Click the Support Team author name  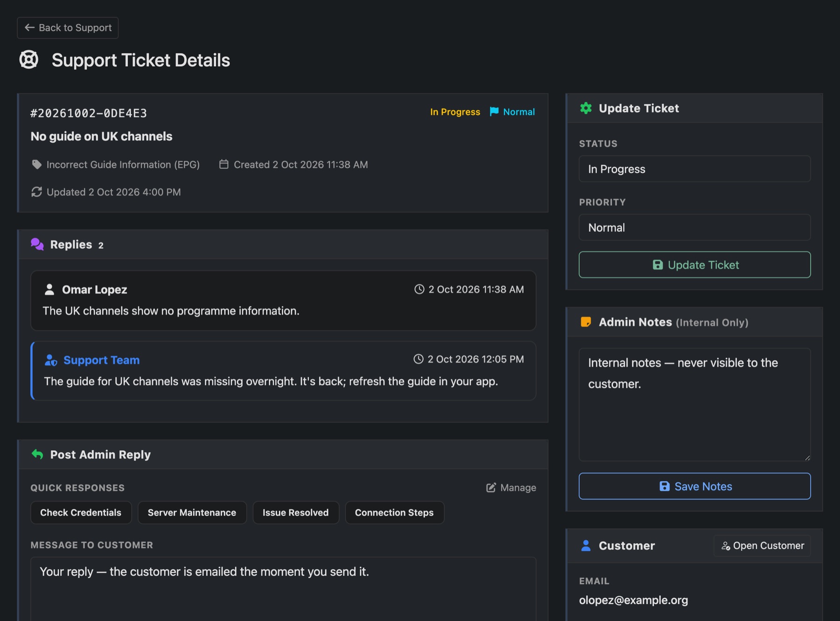click(101, 360)
